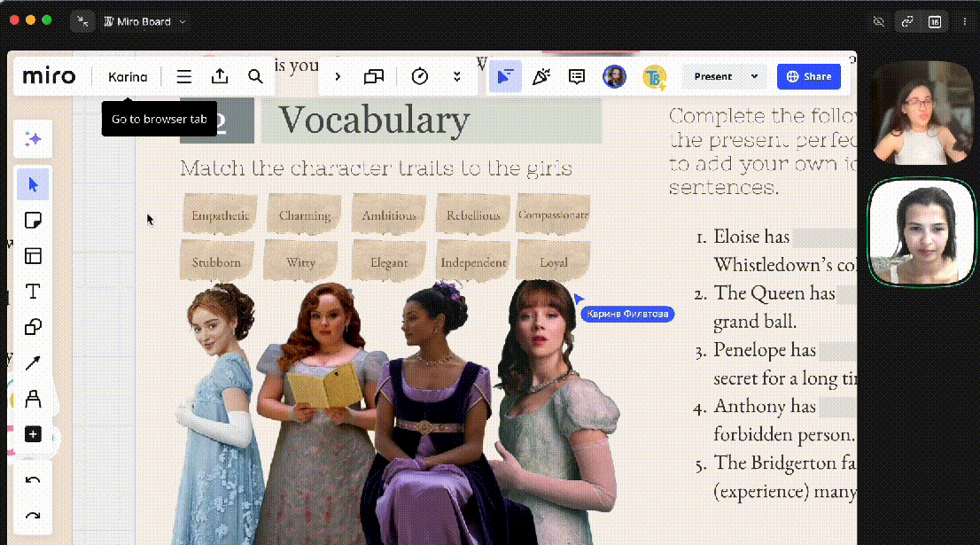Click 'Match the character traits to the girls' text
This screenshot has height=545, width=980.
(x=376, y=168)
